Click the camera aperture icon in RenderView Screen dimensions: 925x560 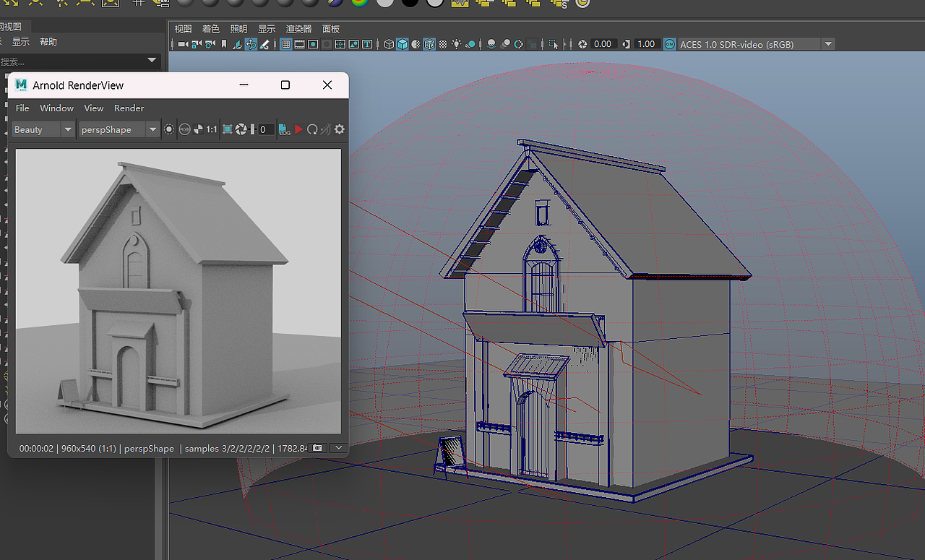click(241, 129)
